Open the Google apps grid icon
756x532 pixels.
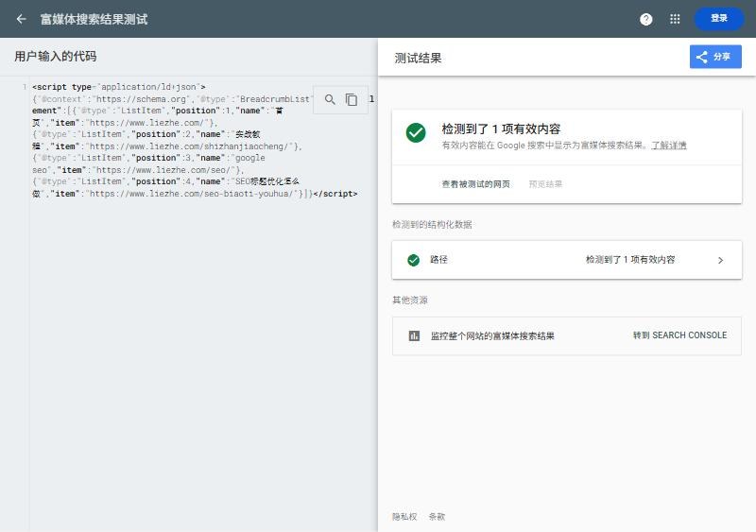coord(675,19)
